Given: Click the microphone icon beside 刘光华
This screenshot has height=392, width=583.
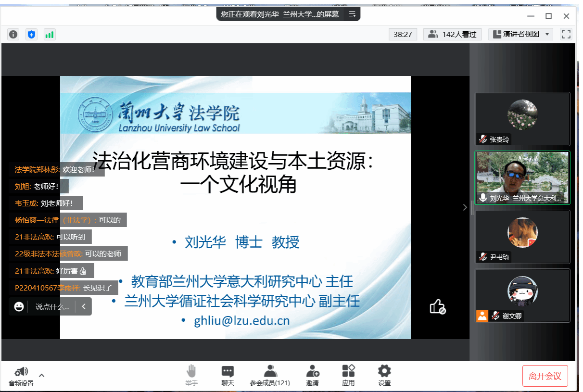Looking at the screenshot, I should click(x=483, y=198).
